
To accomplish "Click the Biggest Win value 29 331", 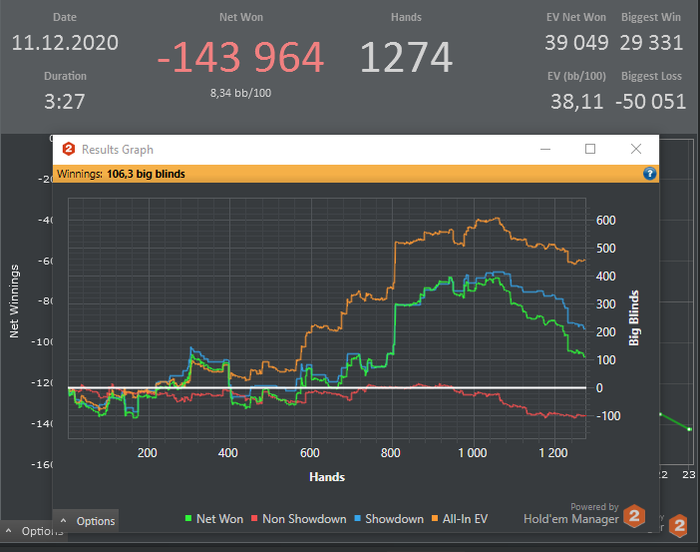I will click(x=651, y=43).
